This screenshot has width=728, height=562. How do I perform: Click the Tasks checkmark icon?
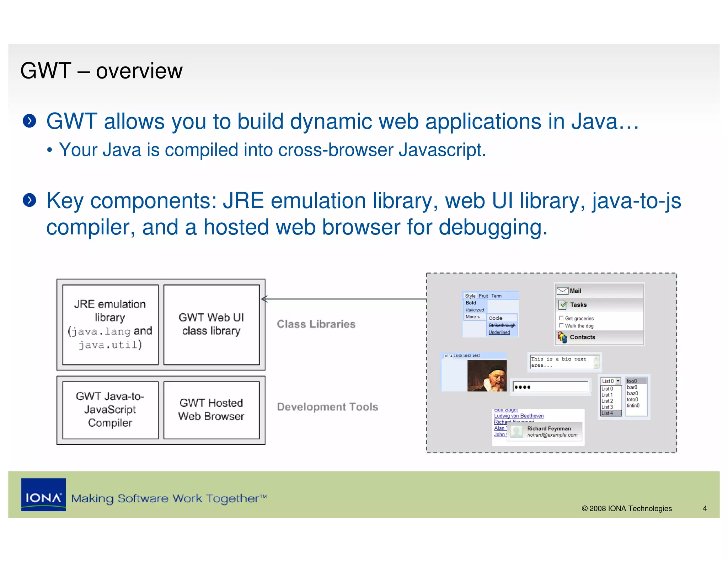(563, 305)
